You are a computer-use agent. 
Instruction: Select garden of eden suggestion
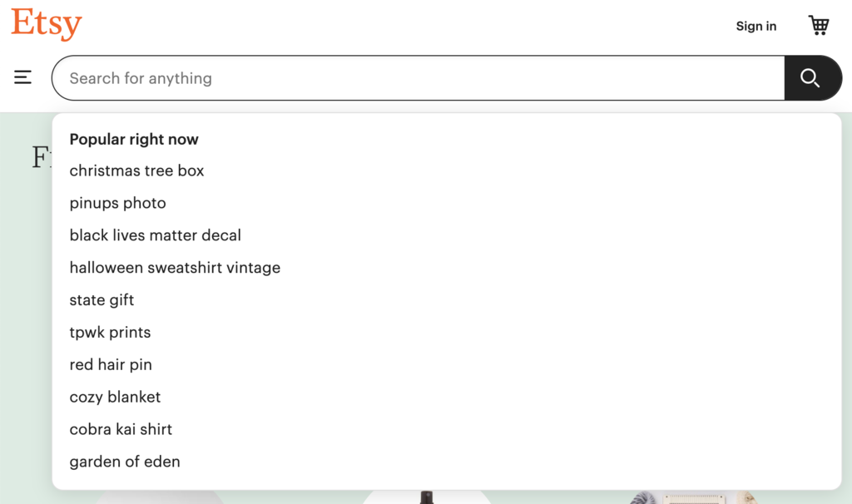point(125,462)
